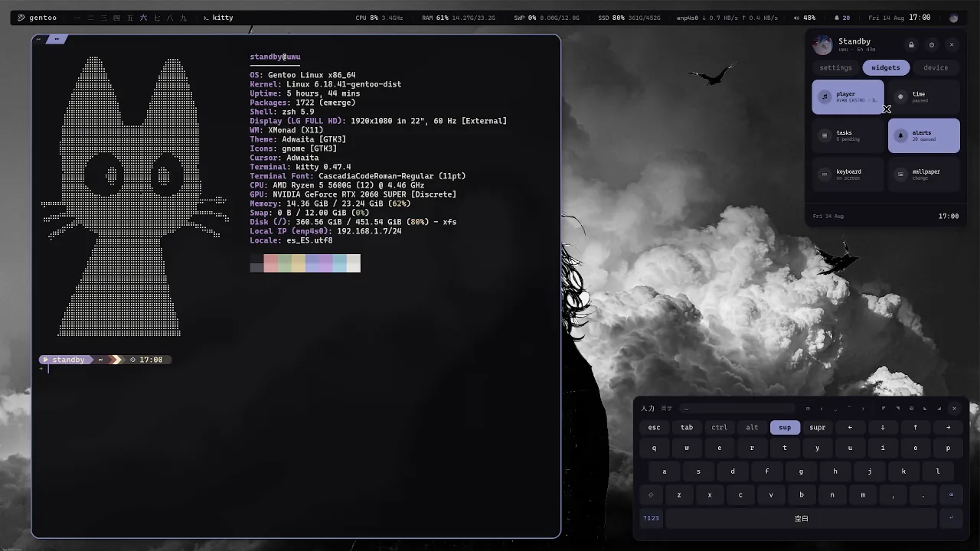Tap the 空白 space bar
Screen dimensions: 980x551
click(802, 518)
